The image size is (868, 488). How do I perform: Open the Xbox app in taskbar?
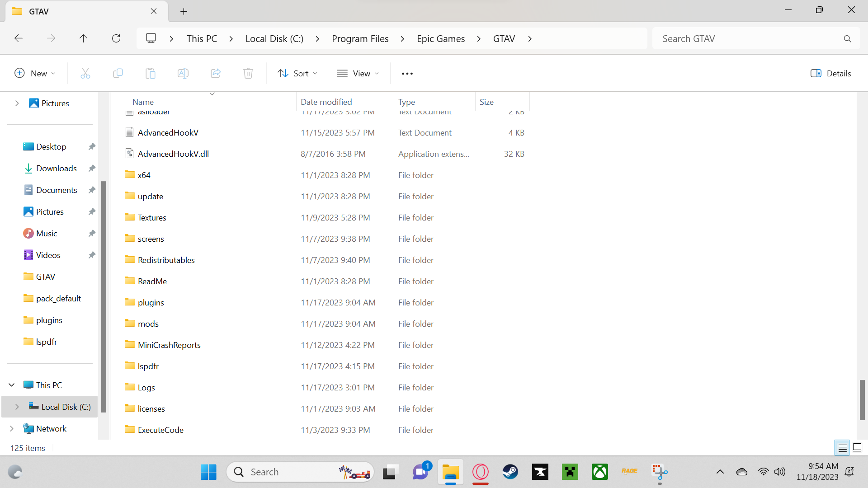click(600, 472)
